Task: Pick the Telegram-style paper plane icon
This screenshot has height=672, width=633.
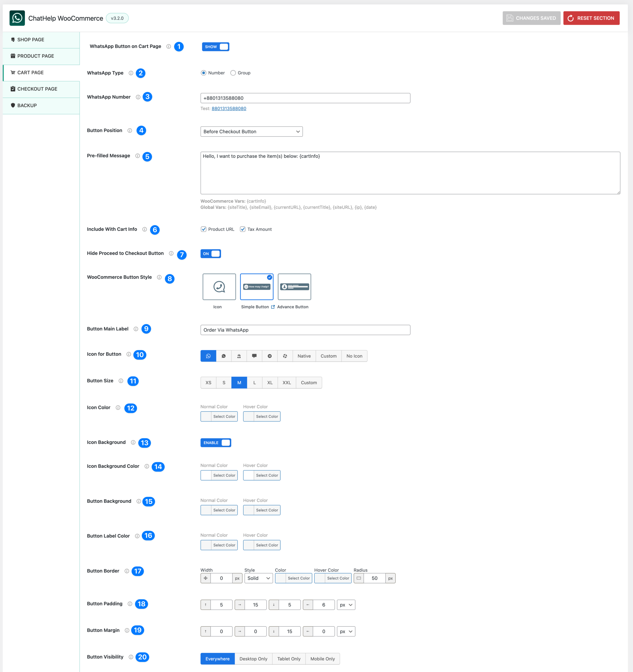Action: point(270,356)
